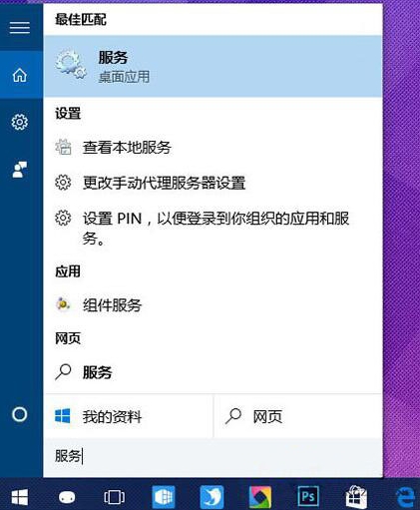The height and width of the screenshot is (510, 420).
Task: Click the search box containing 服务
Action: [212, 457]
